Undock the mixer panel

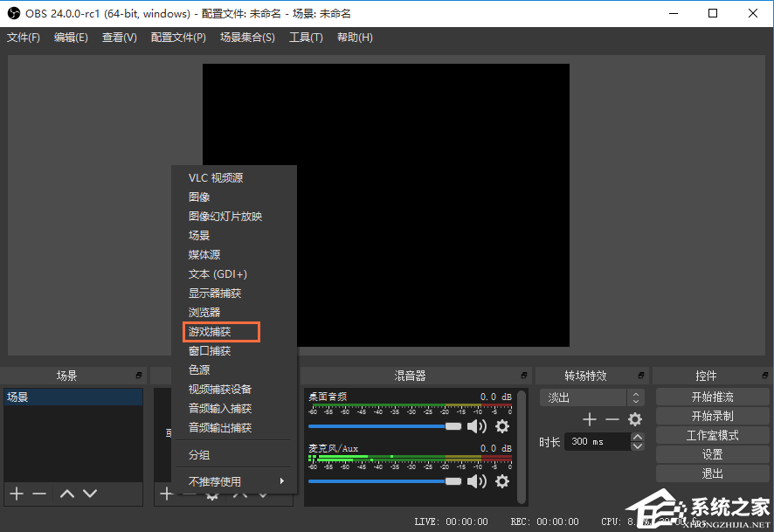523,376
